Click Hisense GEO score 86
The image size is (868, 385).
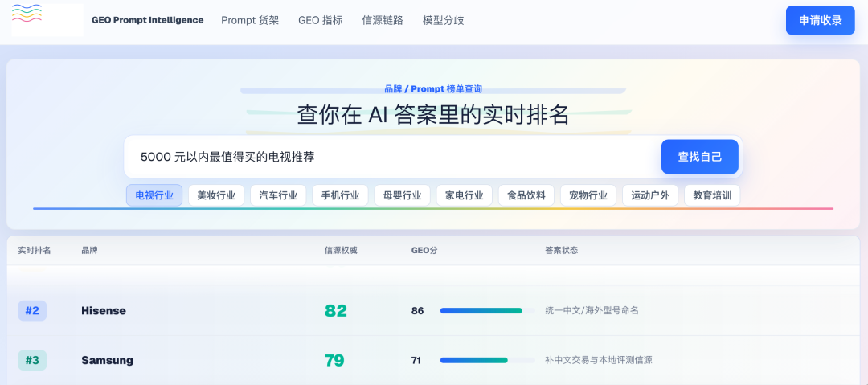click(417, 311)
